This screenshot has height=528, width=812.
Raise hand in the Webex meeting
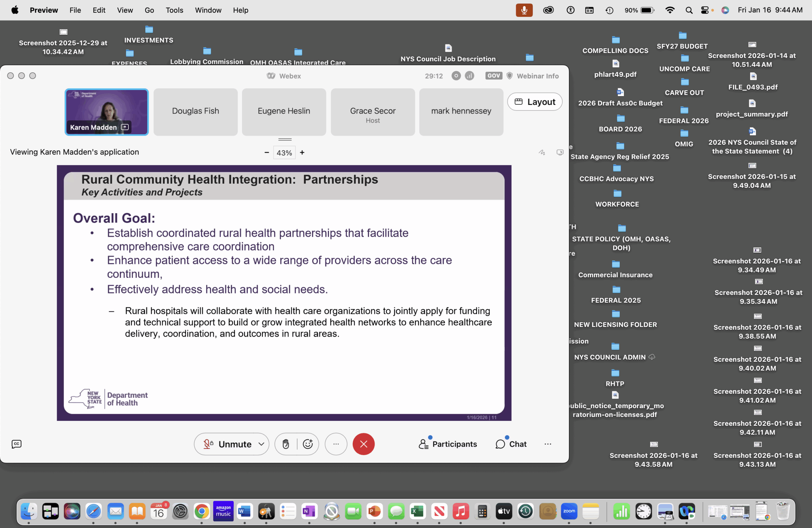tap(286, 444)
